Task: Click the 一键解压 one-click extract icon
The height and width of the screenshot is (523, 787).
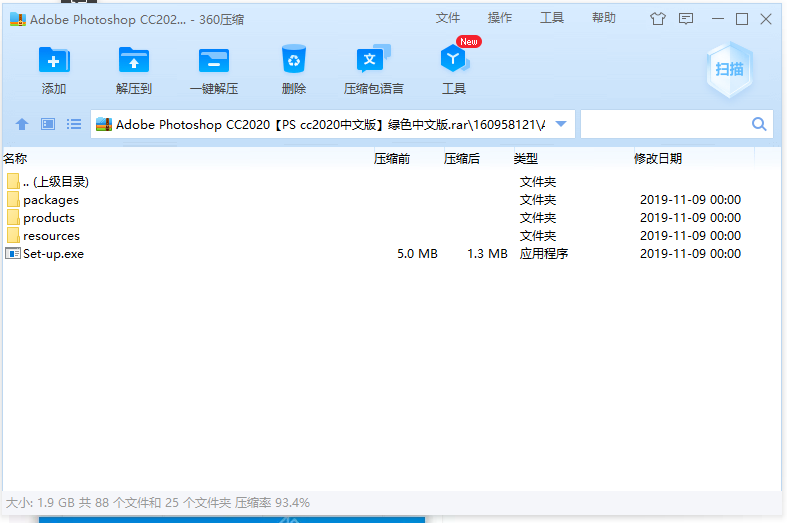Action: point(214,61)
